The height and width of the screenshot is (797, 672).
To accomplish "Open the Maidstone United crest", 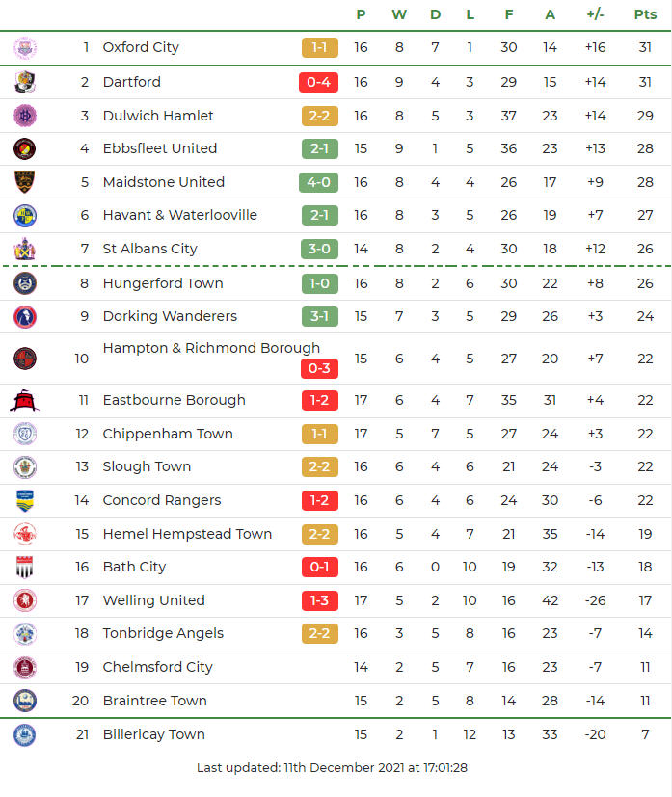I will pos(25,182).
